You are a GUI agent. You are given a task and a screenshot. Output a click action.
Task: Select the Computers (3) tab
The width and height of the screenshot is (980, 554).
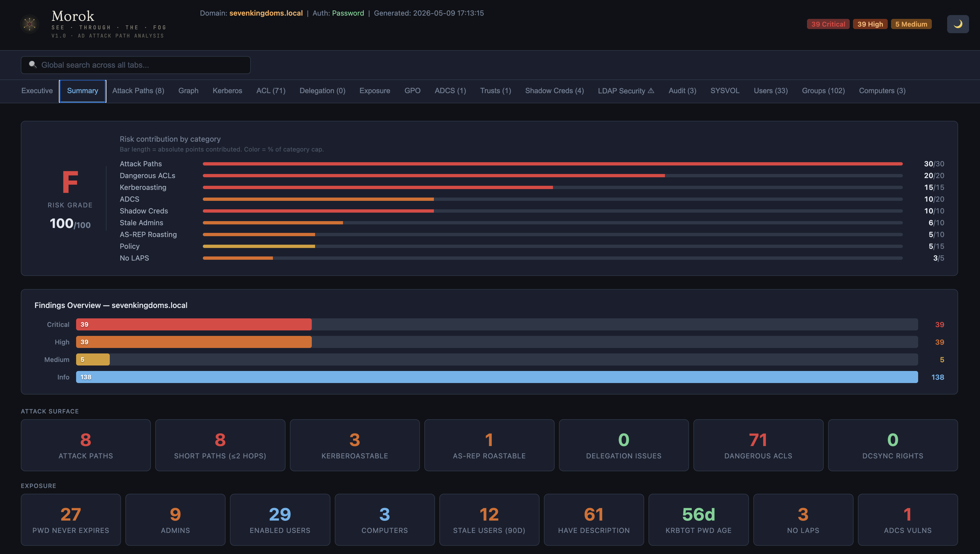[x=882, y=91]
